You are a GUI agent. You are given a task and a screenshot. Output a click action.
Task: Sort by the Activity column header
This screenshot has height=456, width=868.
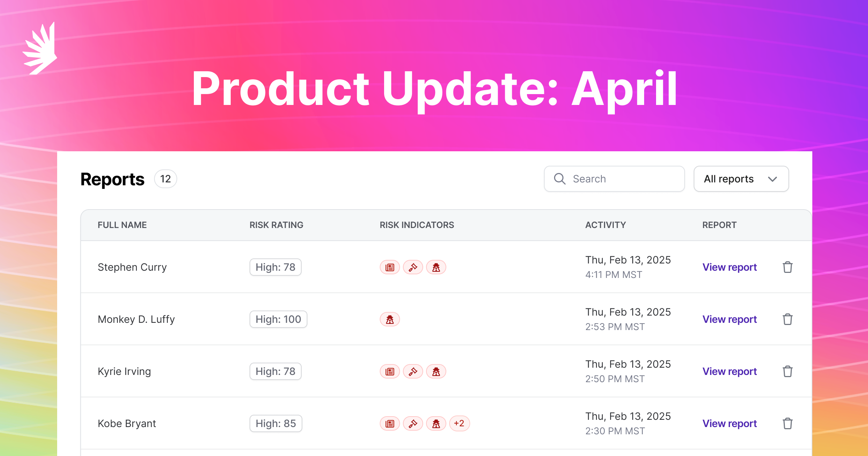(605, 225)
